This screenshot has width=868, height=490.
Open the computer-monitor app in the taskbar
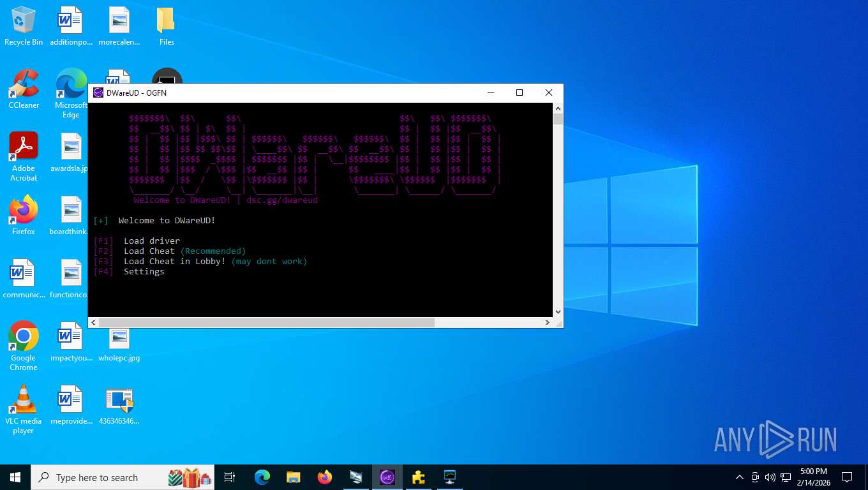pyautogui.click(x=450, y=477)
